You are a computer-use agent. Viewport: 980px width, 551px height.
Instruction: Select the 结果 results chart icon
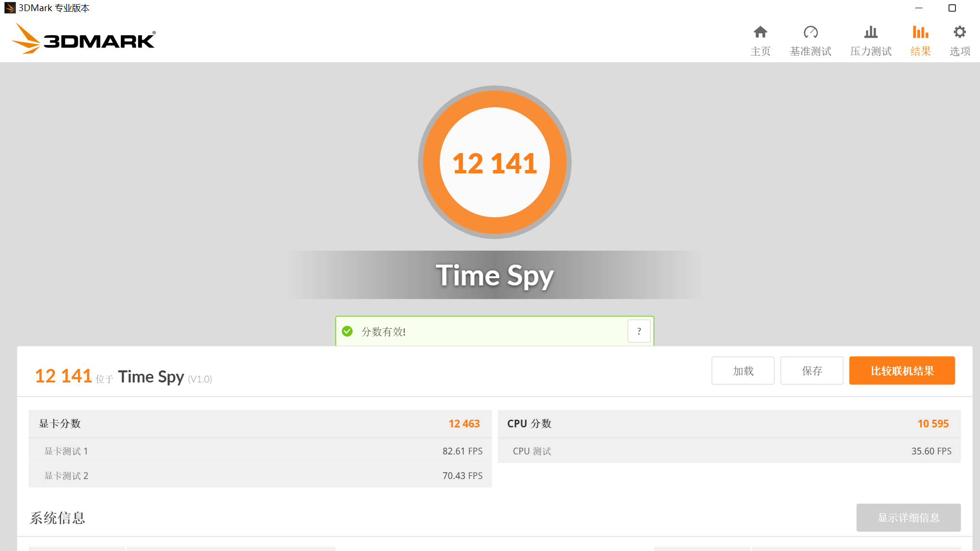coord(920,32)
